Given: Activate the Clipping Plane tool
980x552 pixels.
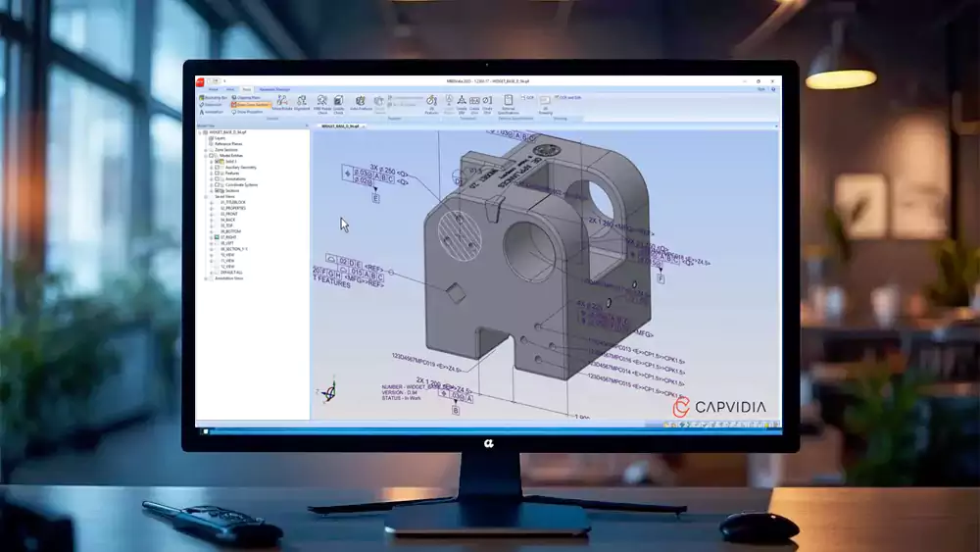Looking at the screenshot, I should 246,98.
